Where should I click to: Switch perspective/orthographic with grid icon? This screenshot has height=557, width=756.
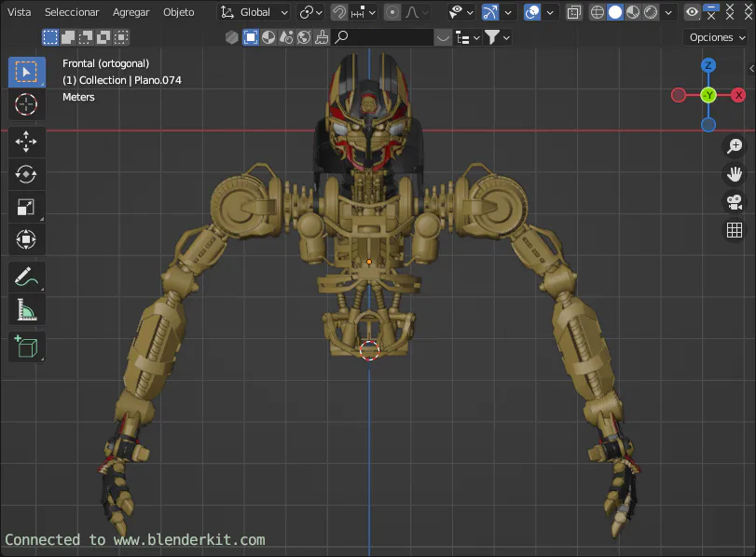tap(735, 230)
